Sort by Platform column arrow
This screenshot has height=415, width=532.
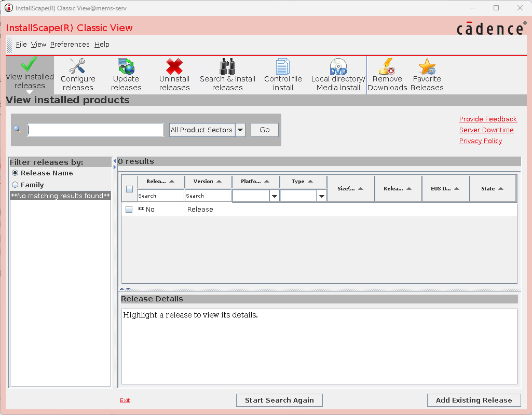point(267,182)
